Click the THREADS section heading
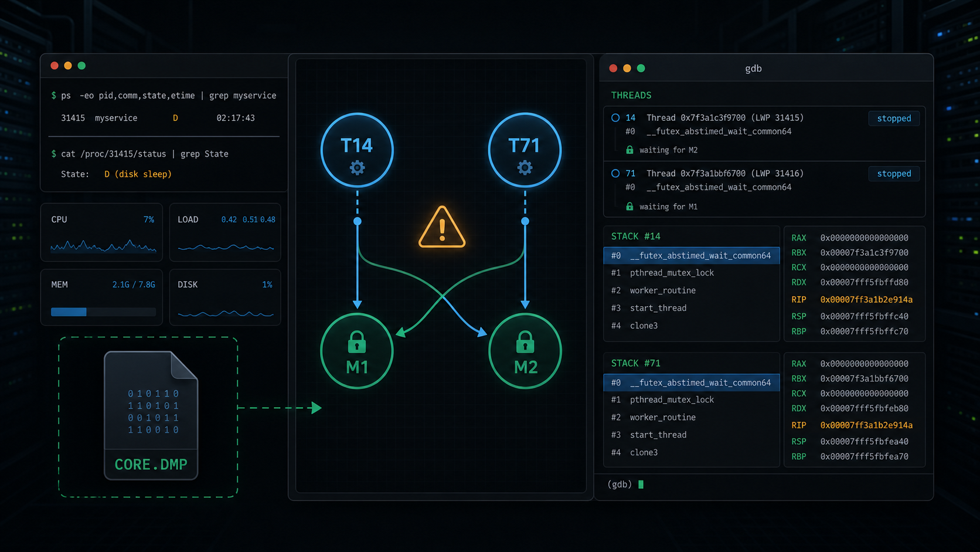 (x=631, y=96)
